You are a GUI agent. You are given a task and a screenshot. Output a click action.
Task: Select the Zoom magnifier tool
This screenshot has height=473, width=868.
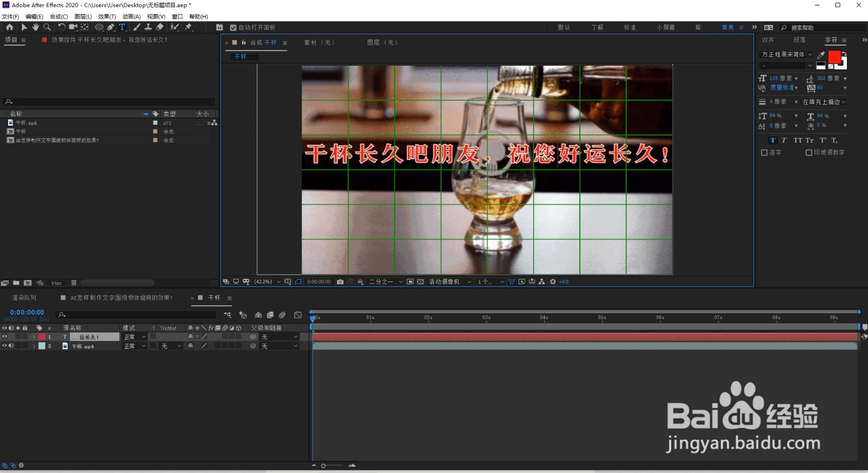tap(47, 27)
